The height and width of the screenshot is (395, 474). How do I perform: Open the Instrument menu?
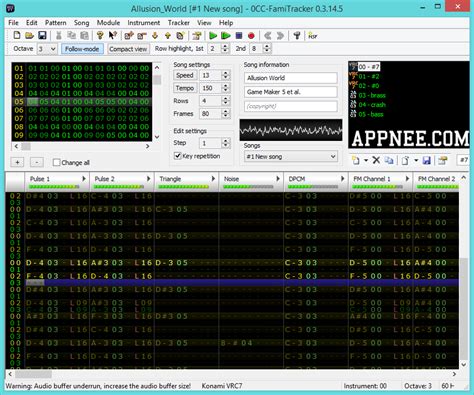pyautogui.click(x=144, y=23)
